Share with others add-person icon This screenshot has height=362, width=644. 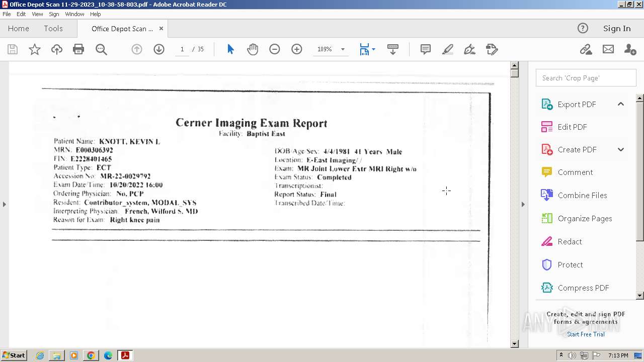[x=630, y=49]
